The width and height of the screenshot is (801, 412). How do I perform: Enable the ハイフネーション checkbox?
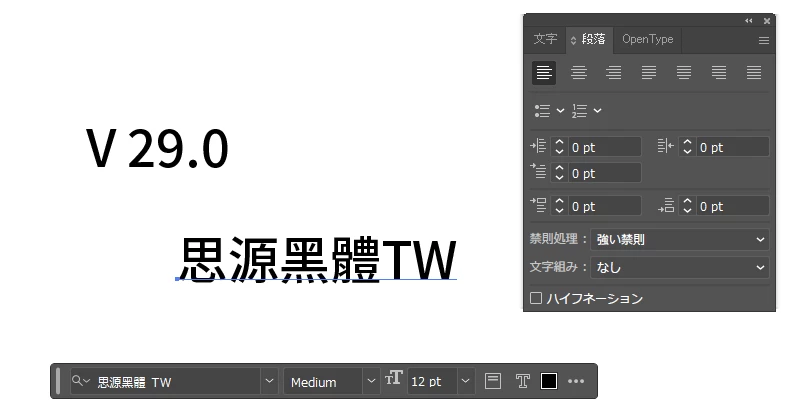coord(536,298)
